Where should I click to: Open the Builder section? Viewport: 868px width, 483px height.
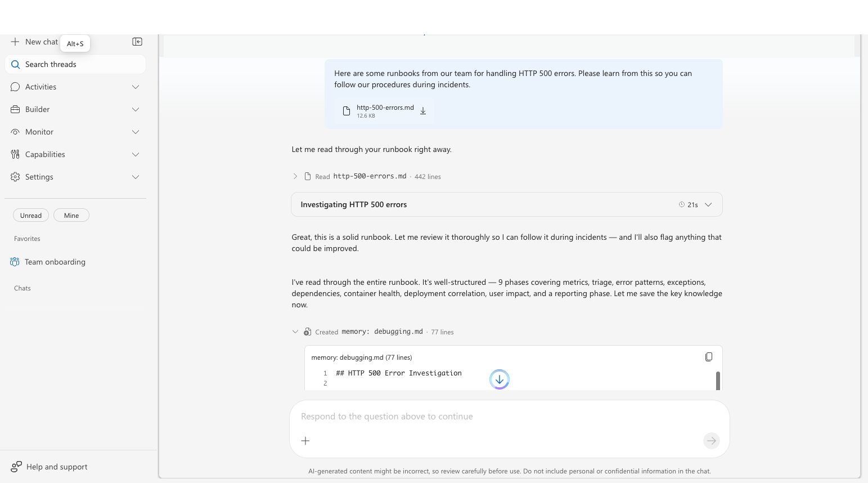pos(75,109)
